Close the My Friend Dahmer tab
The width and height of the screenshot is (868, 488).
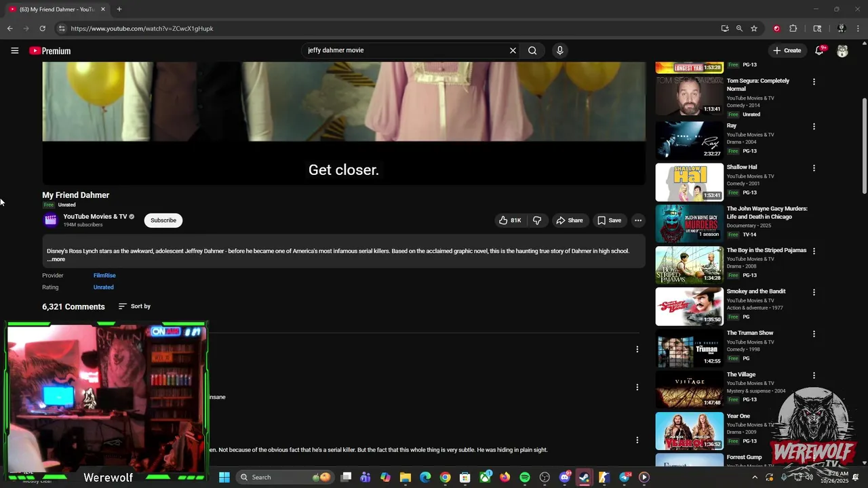click(x=103, y=9)
